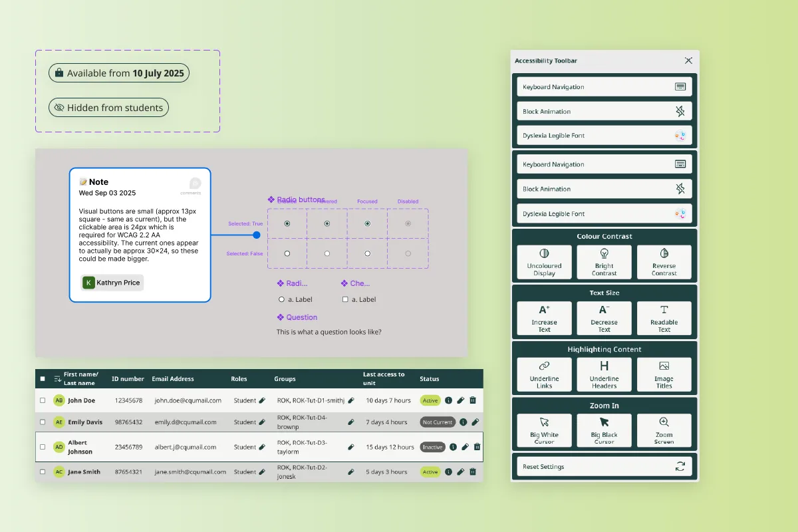Tick the select-all checkbox in table header
This screenshot has width=798, height=532.
click(x=43, y=378)
